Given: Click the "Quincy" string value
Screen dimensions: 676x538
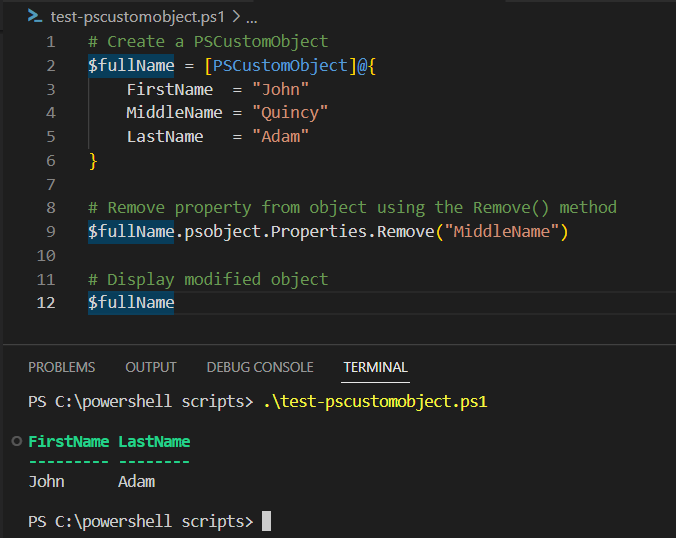Looking at the screenshot, I should point(290,113).
